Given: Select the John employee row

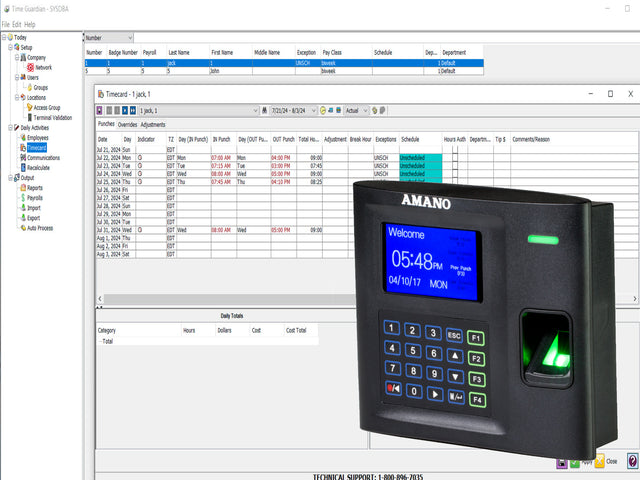Looking at the screenshot, I should (230, 71).
